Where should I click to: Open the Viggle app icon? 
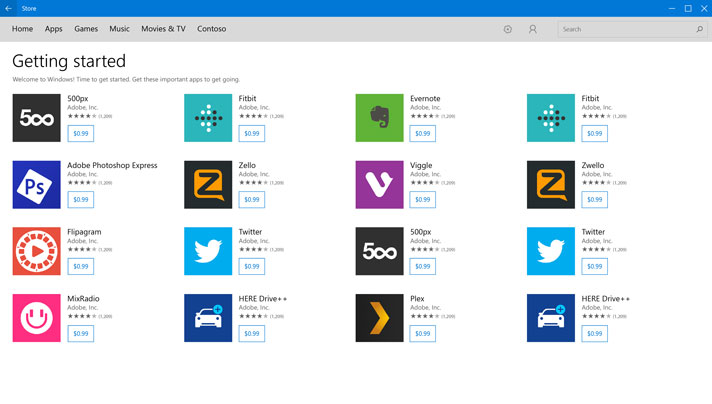[379, 185]
